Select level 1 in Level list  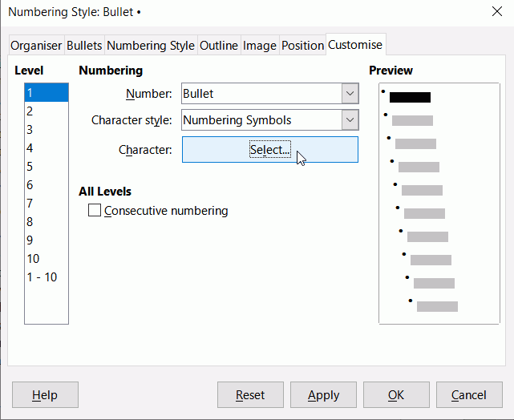[x=47, y=93]
